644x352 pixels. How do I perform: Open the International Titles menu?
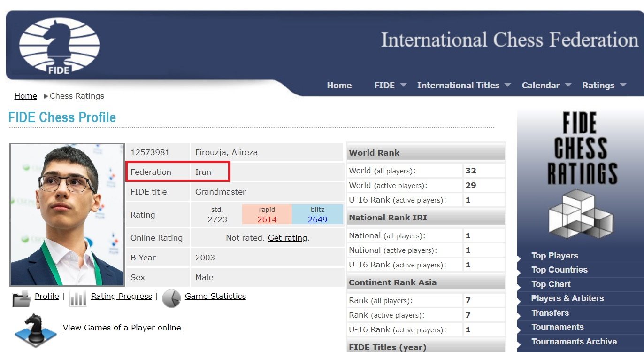[458, 85]
